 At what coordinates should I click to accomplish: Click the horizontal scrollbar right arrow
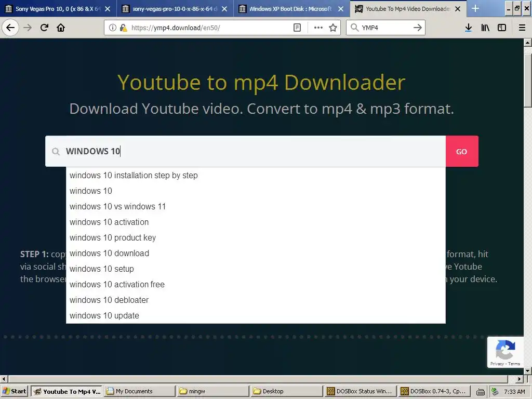[x=520, y=379]
